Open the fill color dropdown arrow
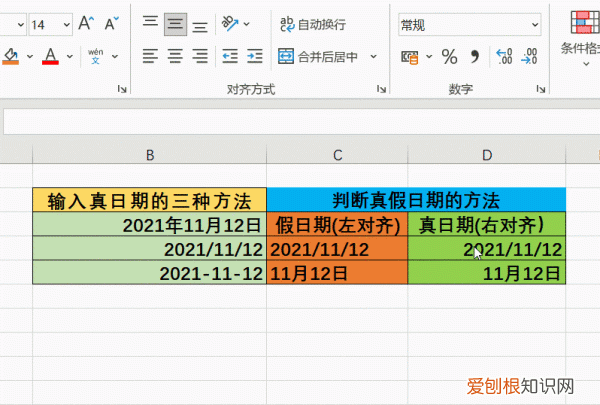This screenshot has height=405, width=600. 30,57
